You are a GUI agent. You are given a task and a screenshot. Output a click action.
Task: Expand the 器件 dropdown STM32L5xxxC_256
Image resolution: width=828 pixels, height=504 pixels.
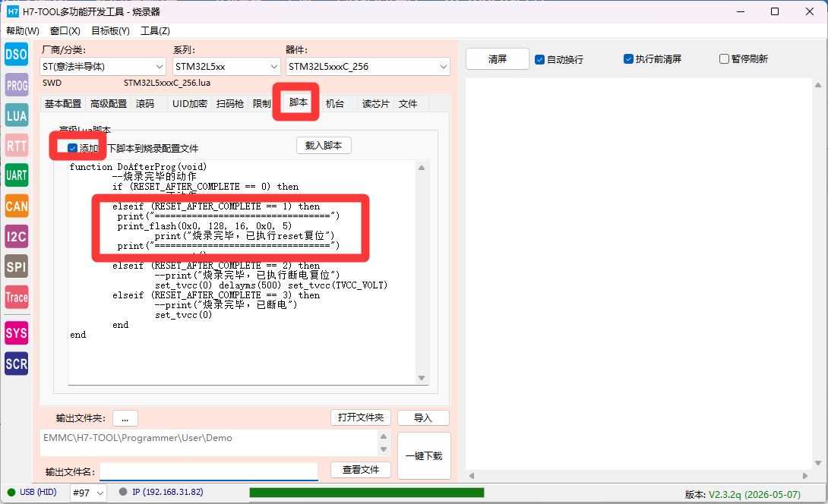click(368, 67)
